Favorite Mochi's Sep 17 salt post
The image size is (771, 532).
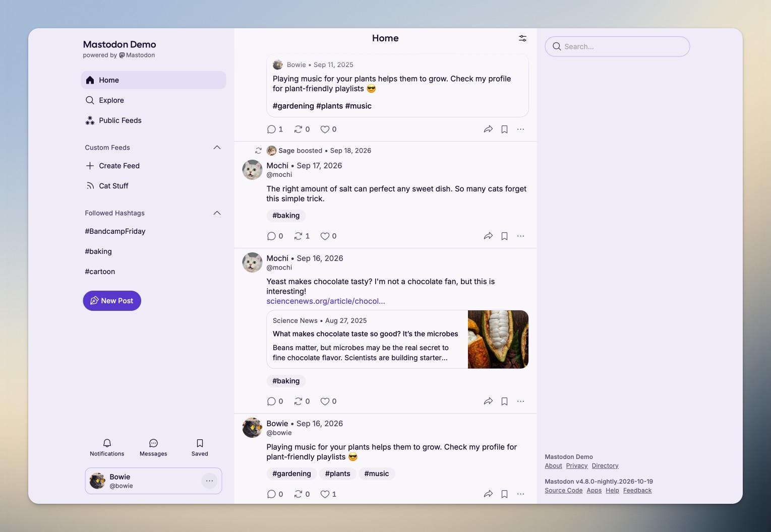[x=328, y=236]
